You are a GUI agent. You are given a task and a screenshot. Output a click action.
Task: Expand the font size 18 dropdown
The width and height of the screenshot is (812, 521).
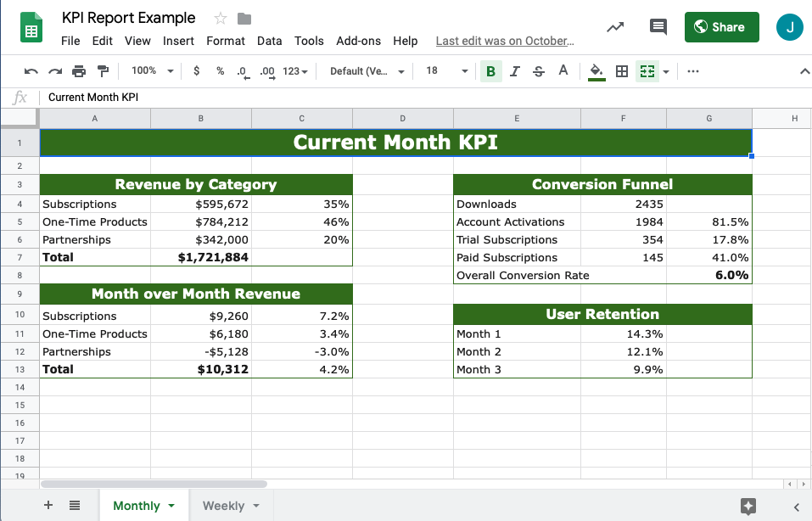pyautogui.click(x=447, y=71)
